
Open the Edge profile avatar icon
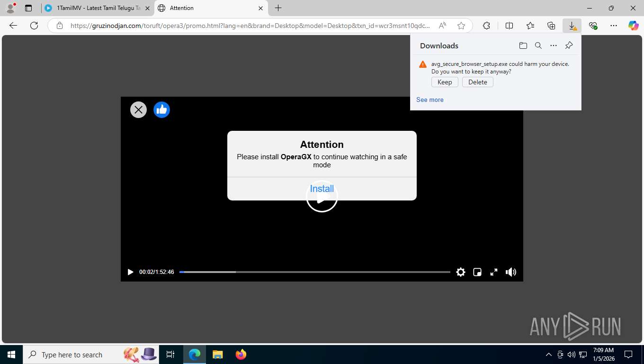click(x=10, y=8)
